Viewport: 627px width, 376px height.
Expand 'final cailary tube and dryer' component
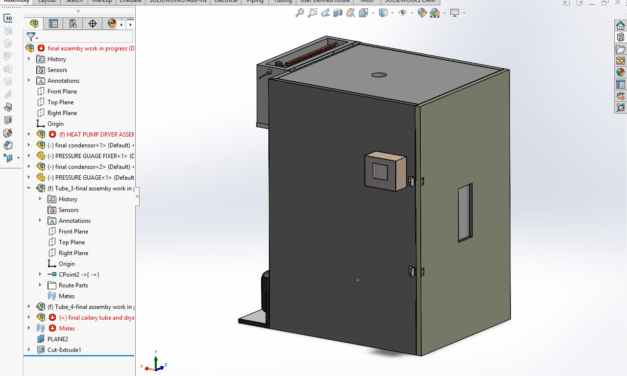(29, 318)
